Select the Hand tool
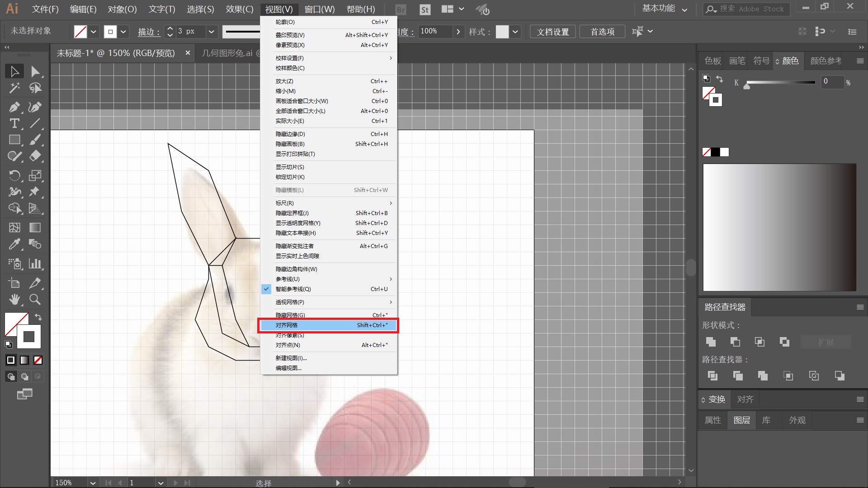868x488 pixels. pyautogui.click(x=14, y=300)
